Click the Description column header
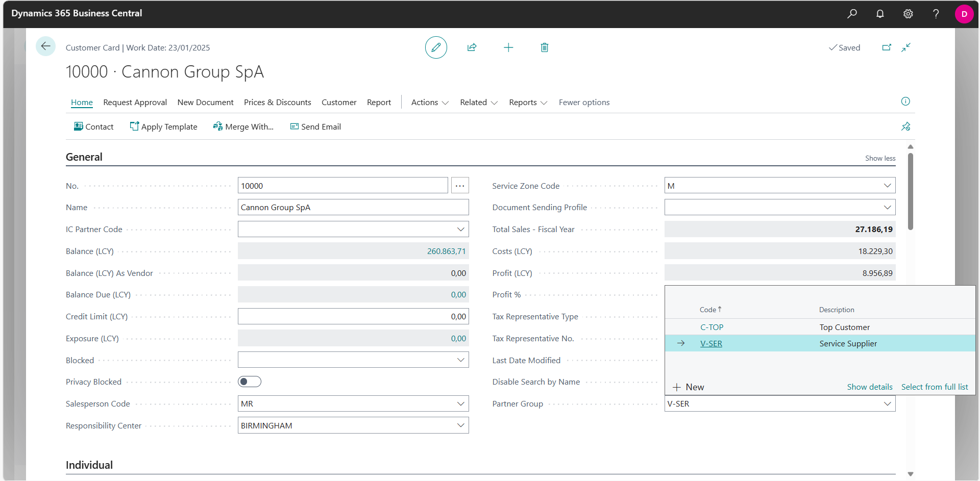Image resolution: width=980 pixels, height=481 pixels. pos(837,310)
